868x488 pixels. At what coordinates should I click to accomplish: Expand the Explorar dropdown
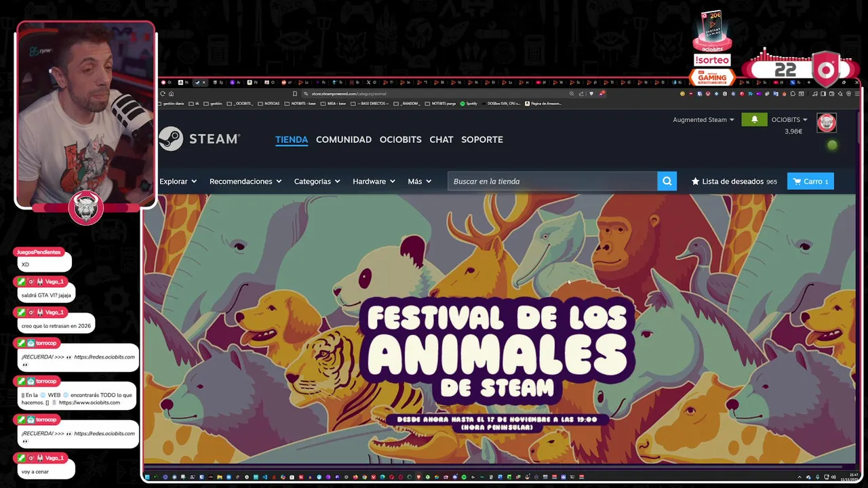178,181
